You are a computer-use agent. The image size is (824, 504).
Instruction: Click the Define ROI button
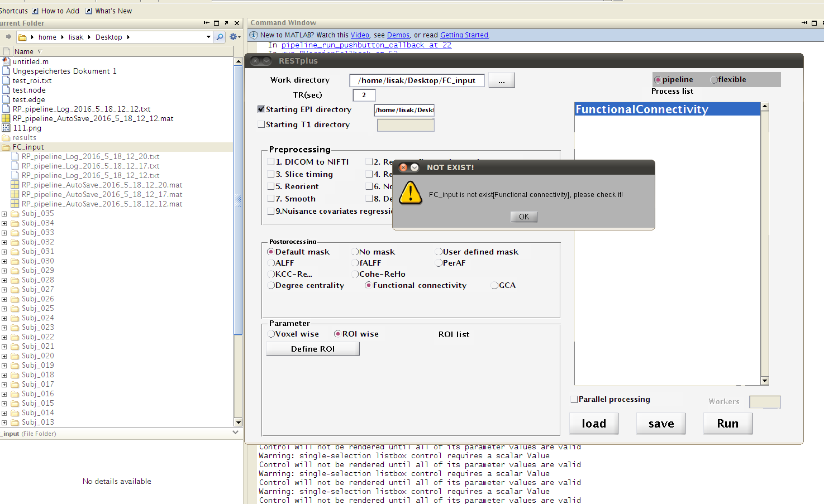(x=313, y=349)
